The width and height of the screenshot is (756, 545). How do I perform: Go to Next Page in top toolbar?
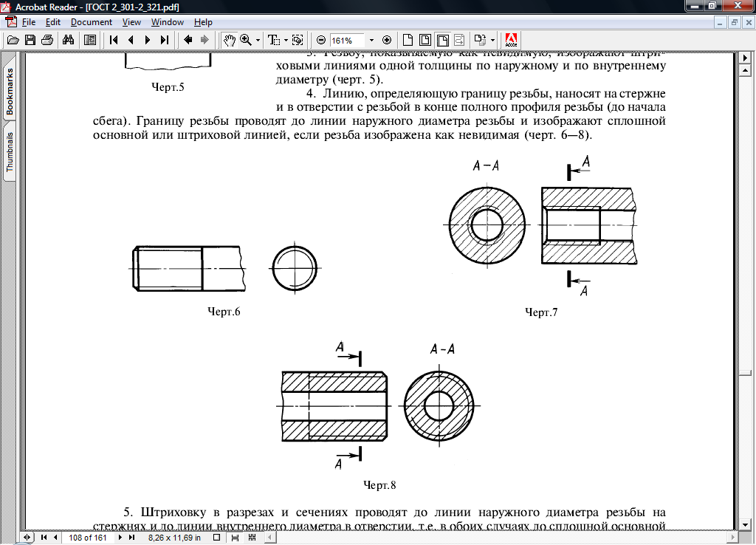coord(148,40)
